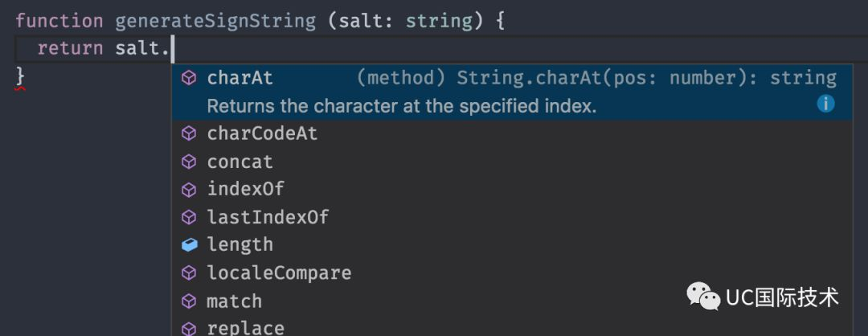Viewport: 868px width, 336px height.
Task: Click the indexOf method cube icon
Action: click(x=189, y=190)
